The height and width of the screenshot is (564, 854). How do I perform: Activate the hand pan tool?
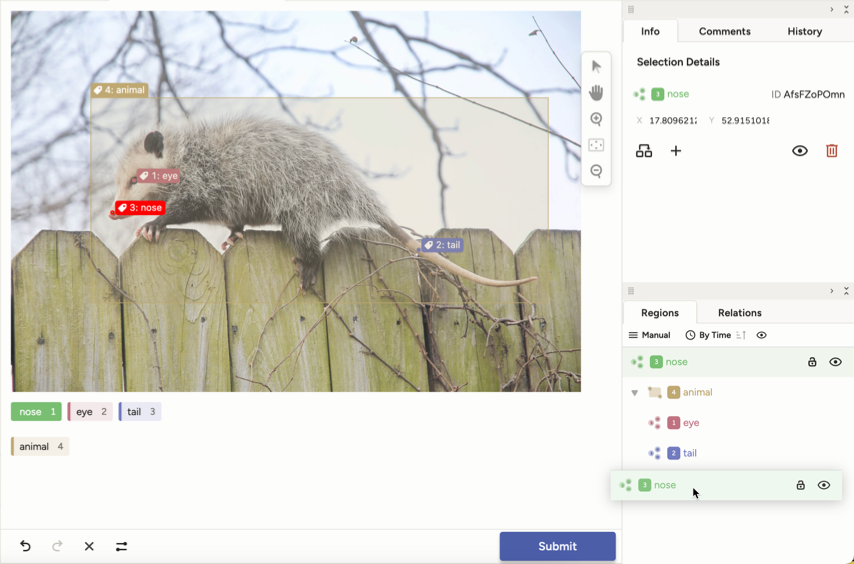(x=596, y=93)
